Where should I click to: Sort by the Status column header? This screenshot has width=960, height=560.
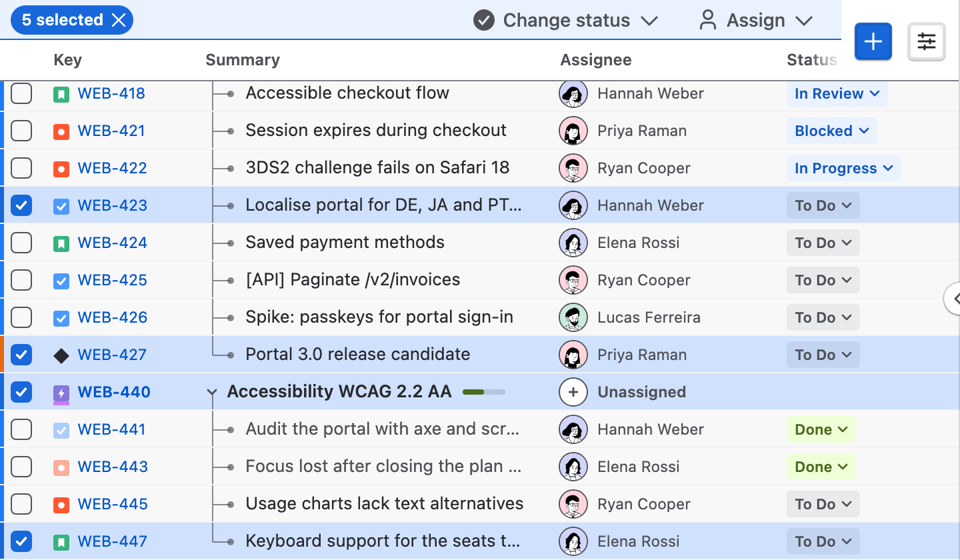click(812, 60)
